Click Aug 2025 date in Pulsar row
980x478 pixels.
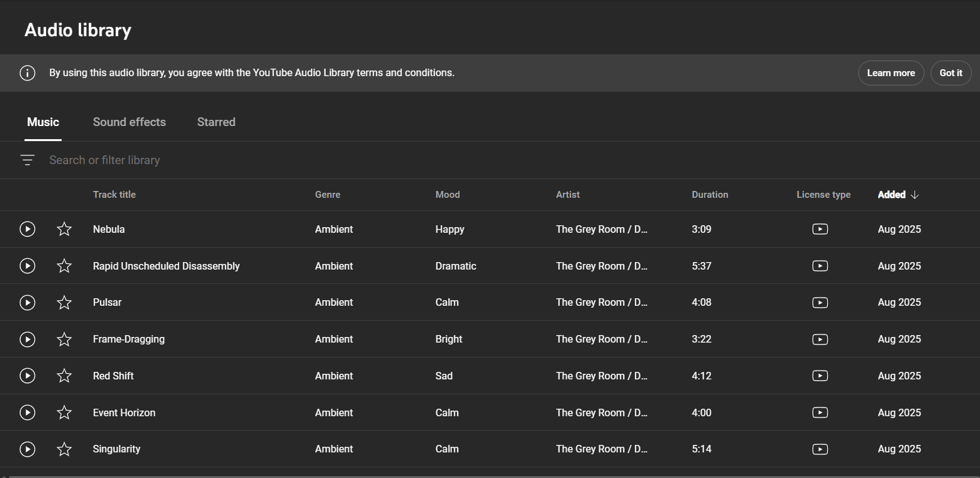coord(899,303)
